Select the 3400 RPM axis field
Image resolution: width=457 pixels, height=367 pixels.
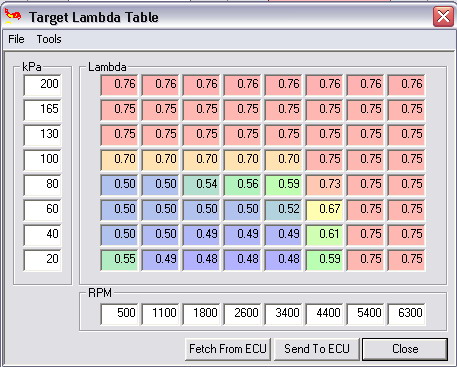[x=283, y=314]
